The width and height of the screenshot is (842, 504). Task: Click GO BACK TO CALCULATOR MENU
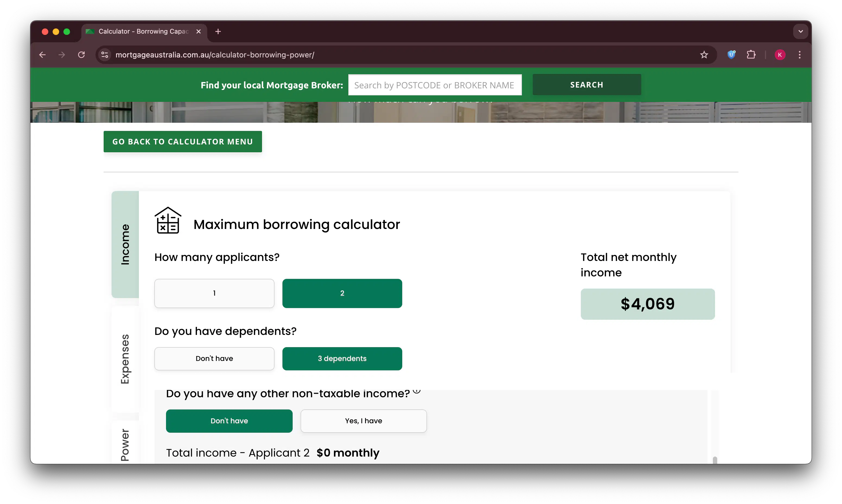[x=183, y=141]
